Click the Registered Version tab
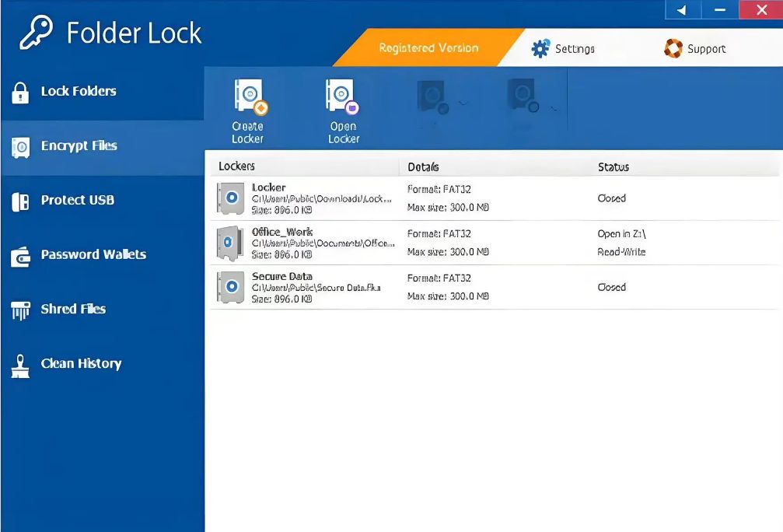 click(x=428, y=48)
